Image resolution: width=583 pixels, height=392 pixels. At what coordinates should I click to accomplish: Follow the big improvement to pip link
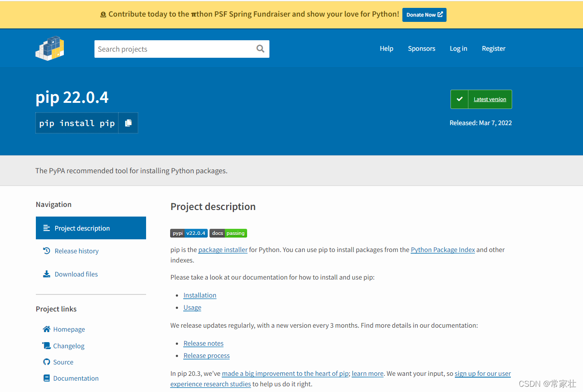tap(285, 374)
